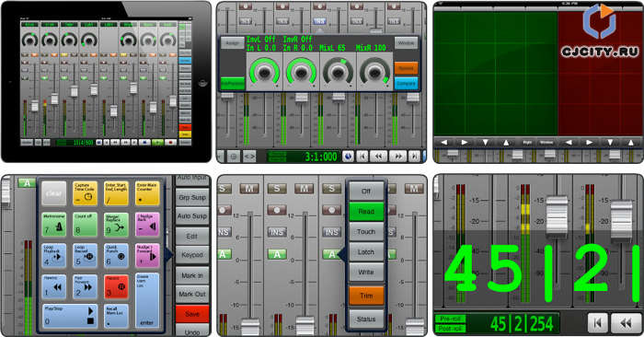This screenshot has width=644, height=337.
Task: Click round blue icon beside 3:1:000 counter
Action: pyautogui.click(x=348, y=157)
